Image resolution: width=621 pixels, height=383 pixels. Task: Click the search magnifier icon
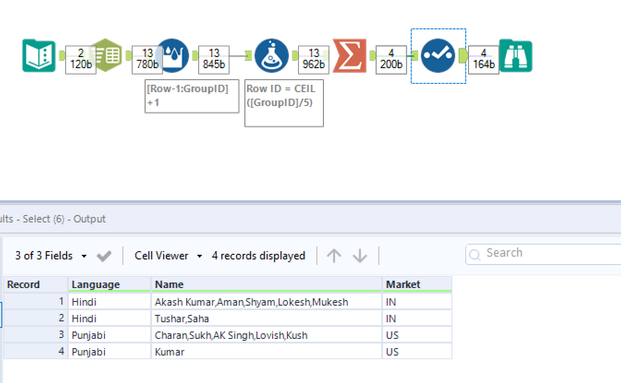click(474, 254)
